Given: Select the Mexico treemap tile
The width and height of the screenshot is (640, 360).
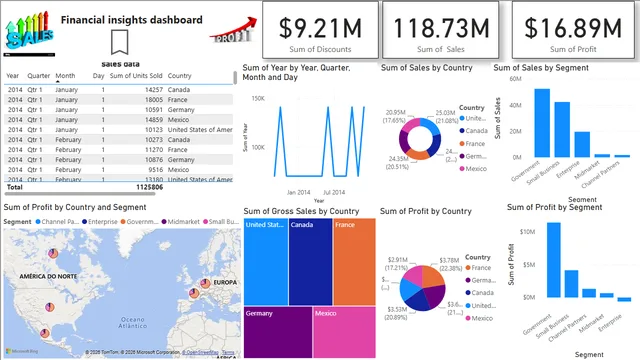Looking at the screenshot, I should pos(344,332).
